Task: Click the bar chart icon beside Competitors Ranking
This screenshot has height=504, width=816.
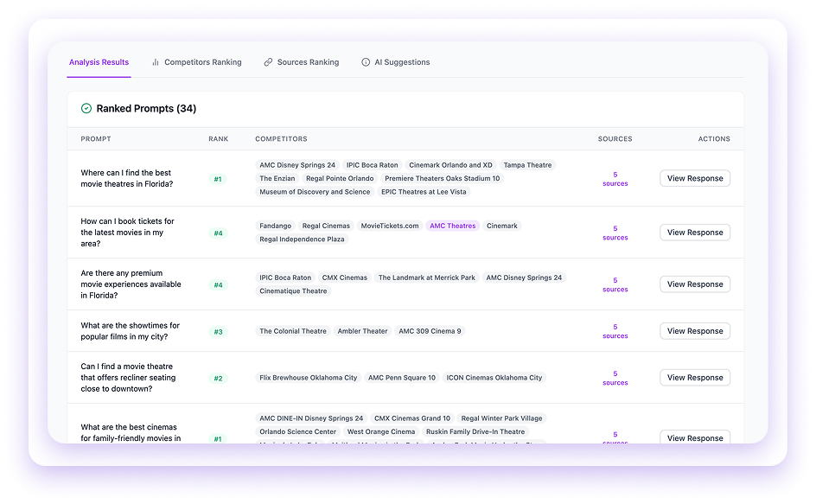Action: point(155,62)
